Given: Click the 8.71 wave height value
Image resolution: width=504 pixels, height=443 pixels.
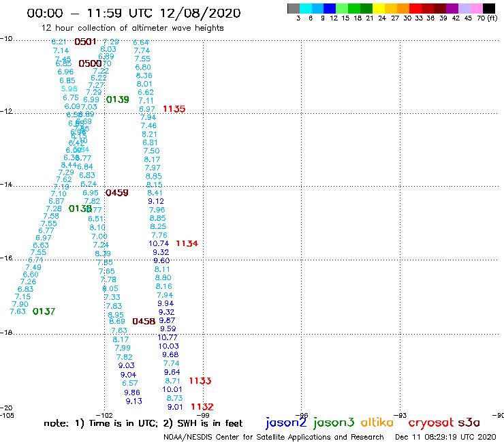Looking at the screenshot, I should (x=172, y=381).
